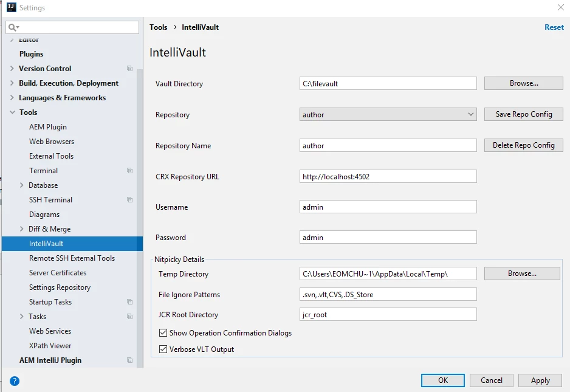Expand the Tasks tree node
570x392 pixels.
click(x=21, y=317)
